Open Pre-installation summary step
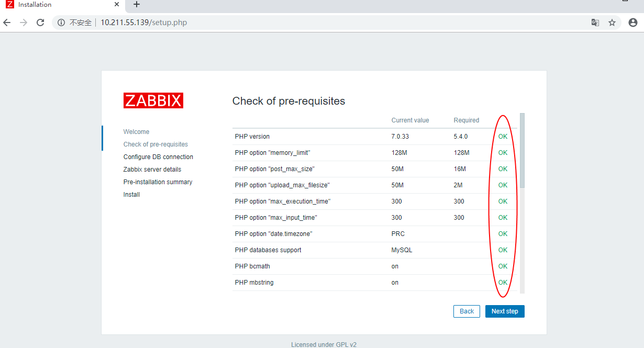Viewport: 644px width, 348px height. tap(158, 182)
